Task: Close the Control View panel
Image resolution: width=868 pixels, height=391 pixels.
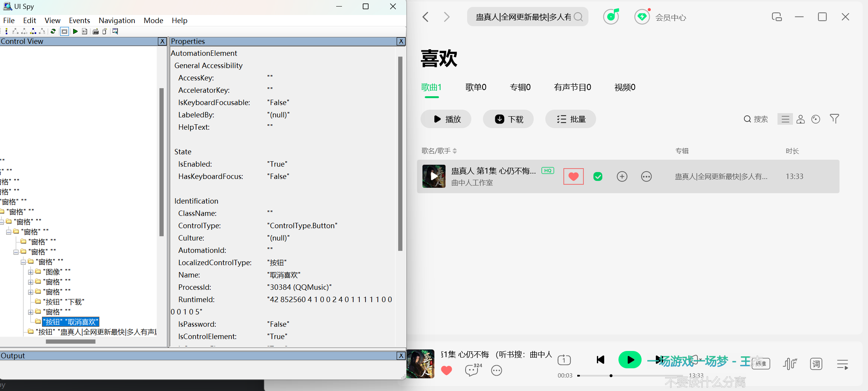Action: (163, 41)
